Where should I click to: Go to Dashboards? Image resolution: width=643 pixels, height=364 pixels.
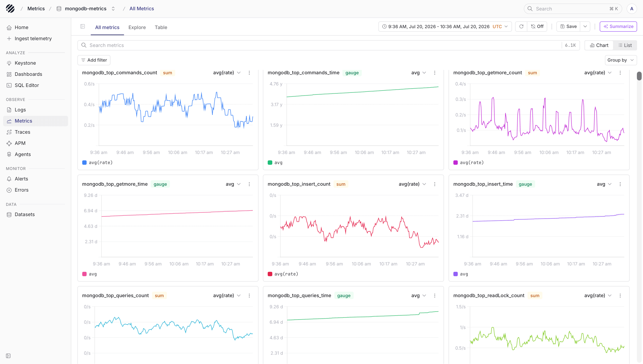coord(35,74)
